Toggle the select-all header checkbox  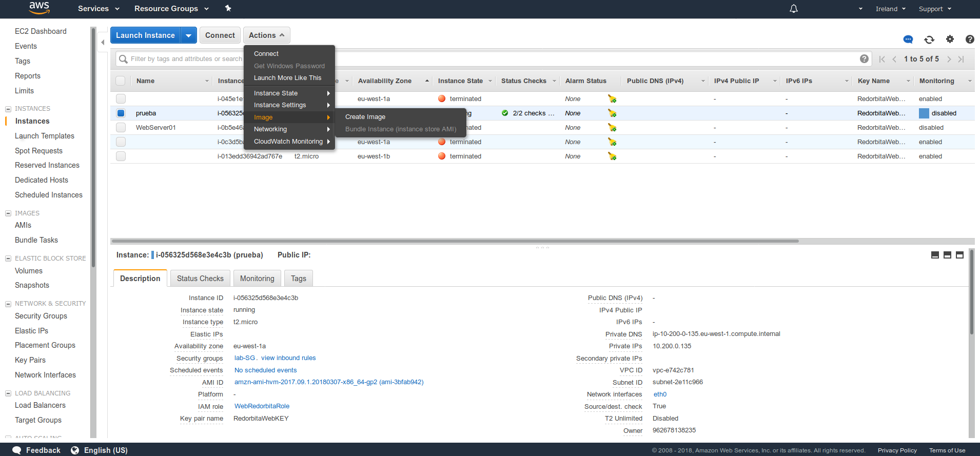point(121,81)
